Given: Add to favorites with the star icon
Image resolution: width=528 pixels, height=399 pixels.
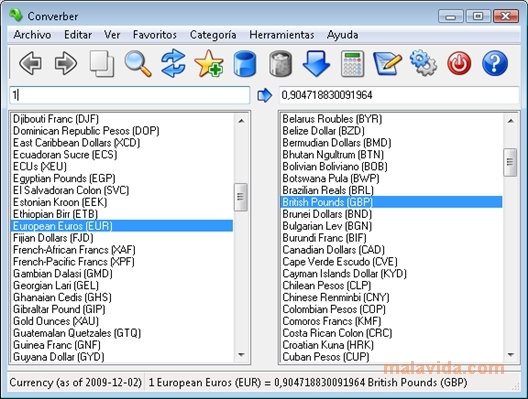Looking at the screenshot, I should pos(209,63).
